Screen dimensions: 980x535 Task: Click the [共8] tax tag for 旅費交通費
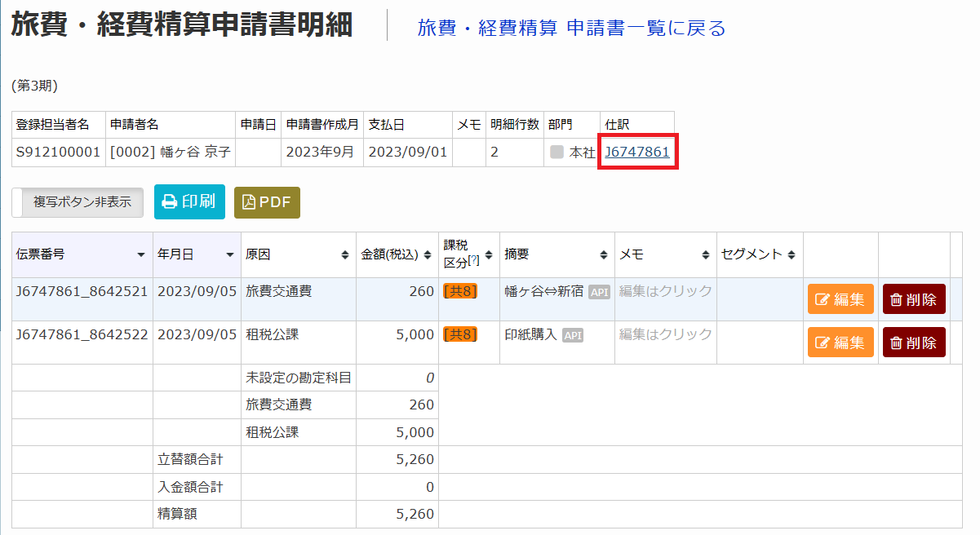[460, 292]
